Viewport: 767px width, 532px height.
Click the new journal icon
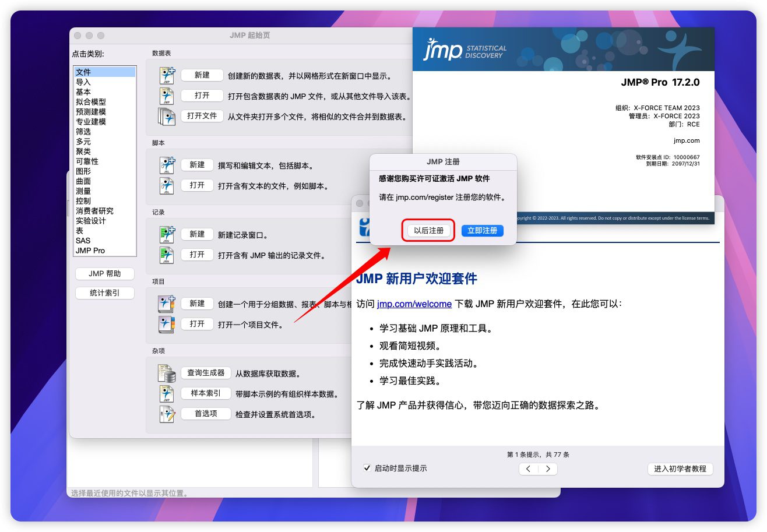pos(167,235)
